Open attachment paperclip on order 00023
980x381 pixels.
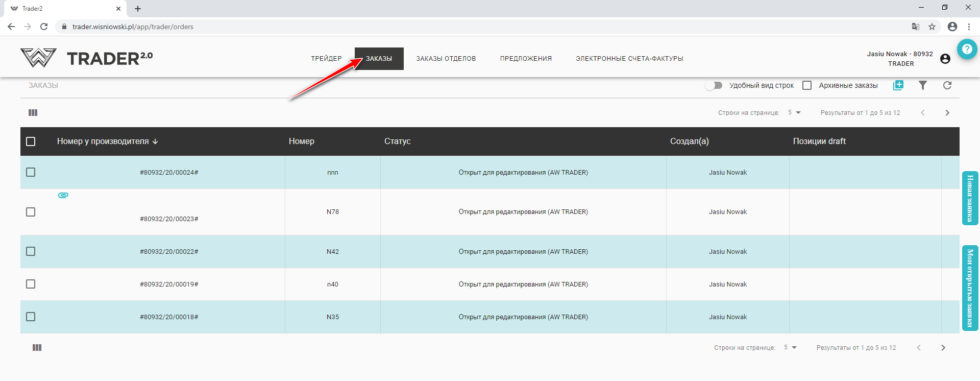[x=63, y=195]
